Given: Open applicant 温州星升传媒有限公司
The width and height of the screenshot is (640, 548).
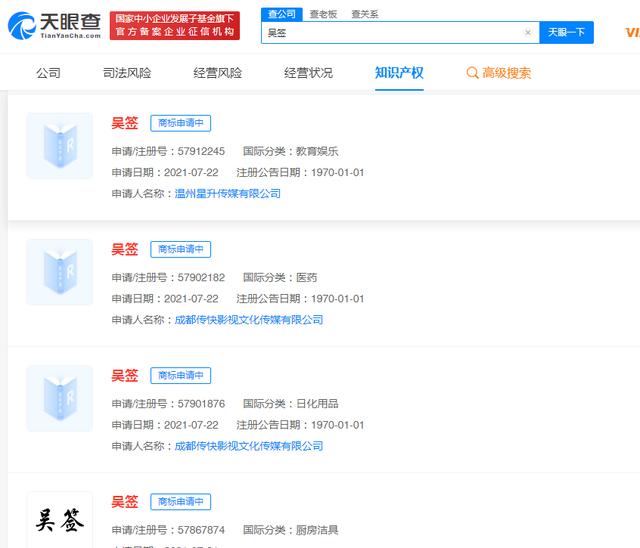Looking at the screenshot, I should 228,193.
